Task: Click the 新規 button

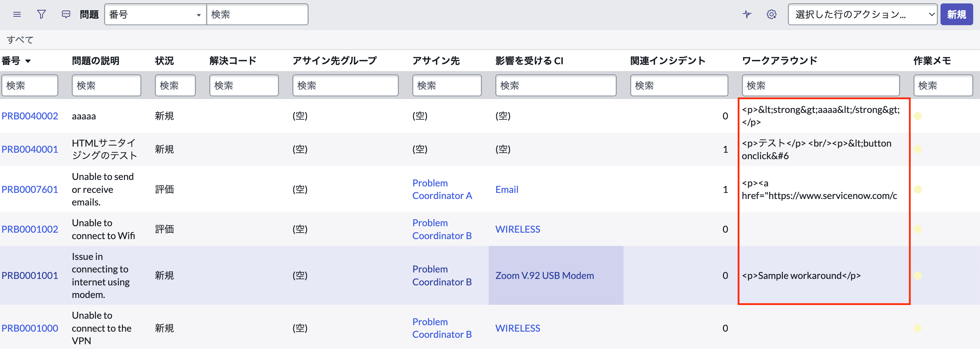Action: coord(957,14)
